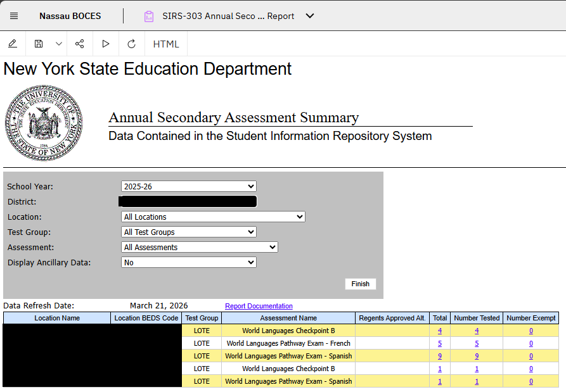Open Number Tested link 9 for Pathway Exam Spanish

point(477,356)
